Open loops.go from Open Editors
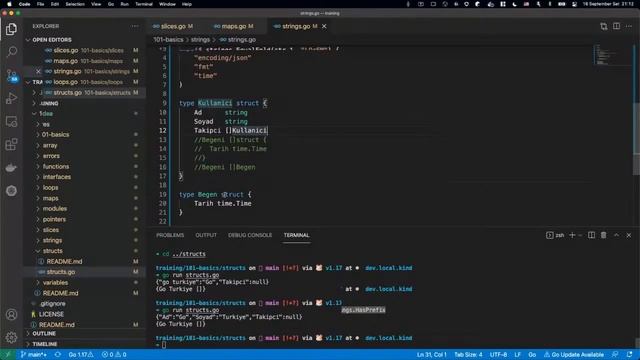The width and height of the screenshot is (640, 360). coord(65,82)
